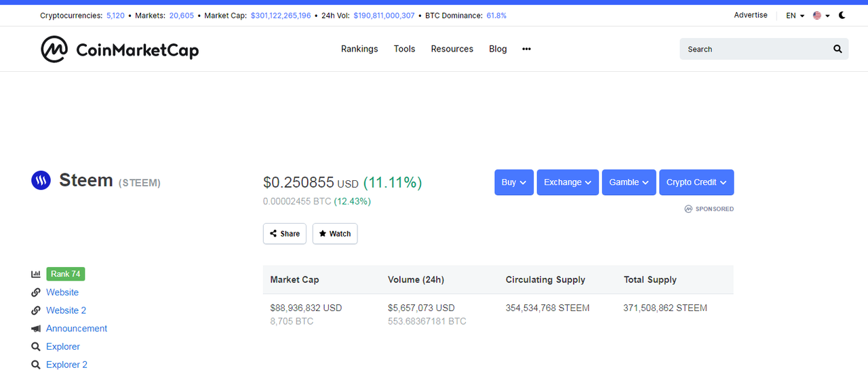868x372 pixels.
Task: Click the $88,936,832 USD market cap value
Action: (306, 308)
